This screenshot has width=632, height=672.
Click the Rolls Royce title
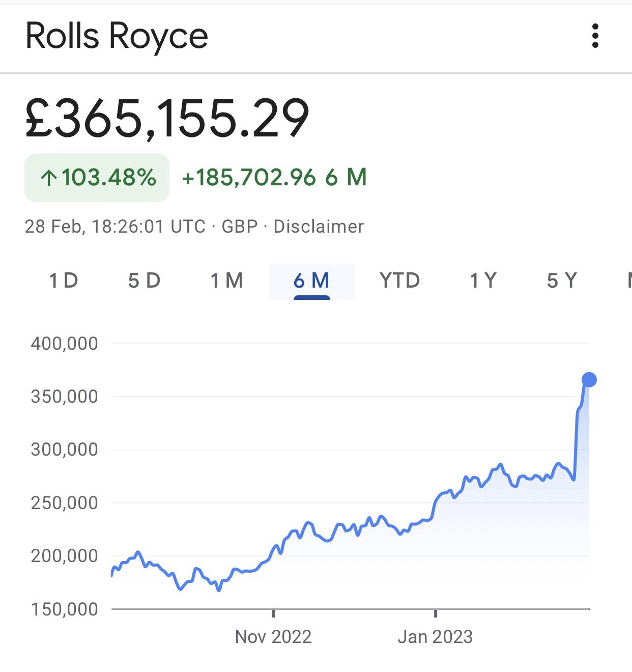pyautogui.click(x=117, y=36)
